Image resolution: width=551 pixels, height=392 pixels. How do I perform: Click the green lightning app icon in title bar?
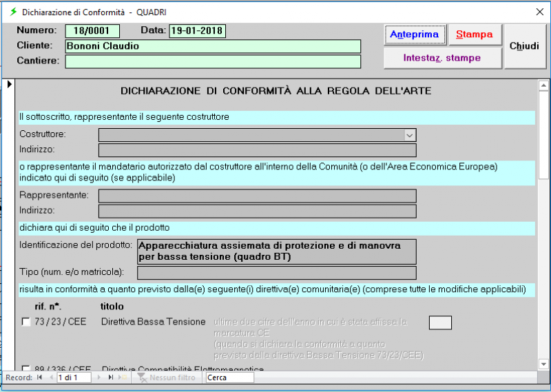[x=13, y=12]
